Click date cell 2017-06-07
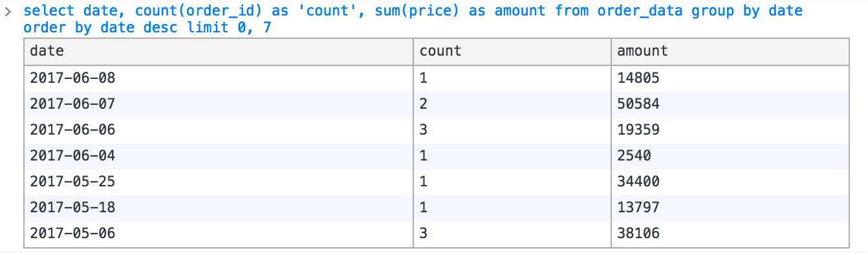Screen dimensions: 868x255 (x=219, y=104)
